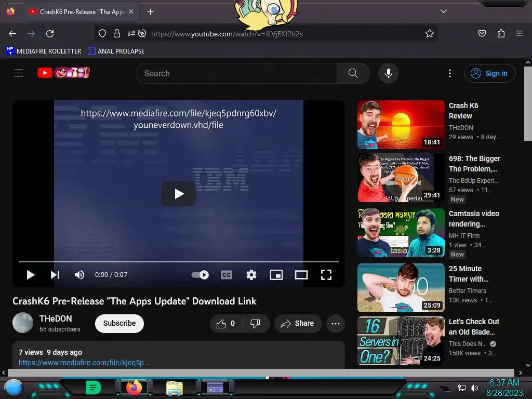Click the video progress bar
532x399 pixels.
(x=179, y=262)
